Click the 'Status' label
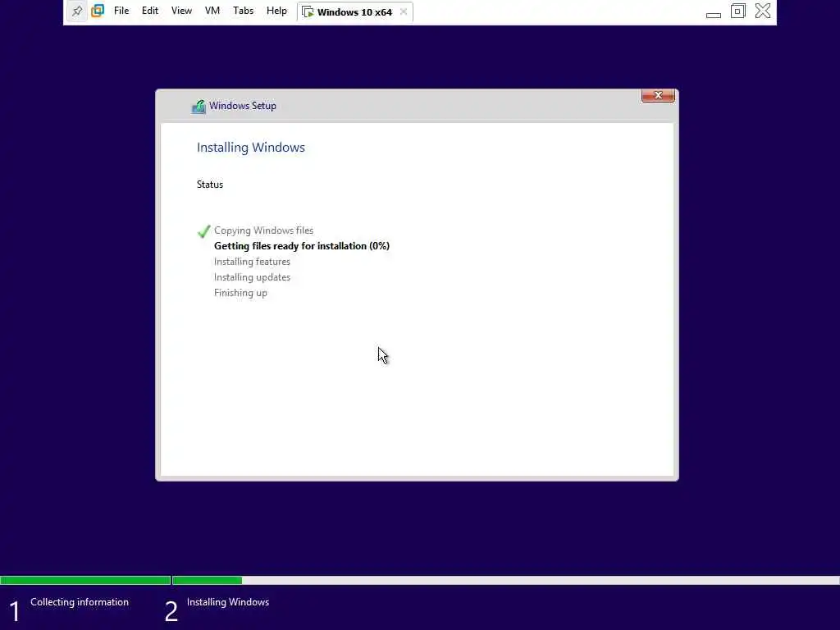 pyautogui.click(x=210, y=185)
